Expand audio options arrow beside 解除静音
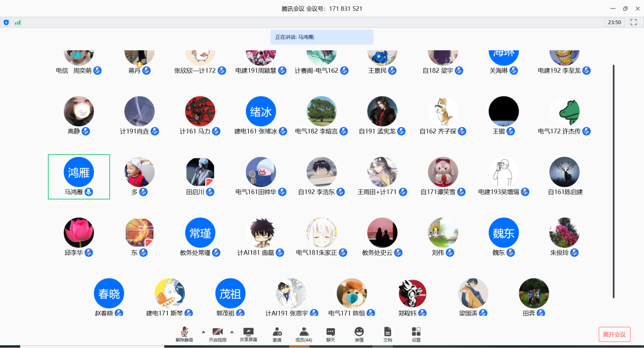 (x=203, y=332)
